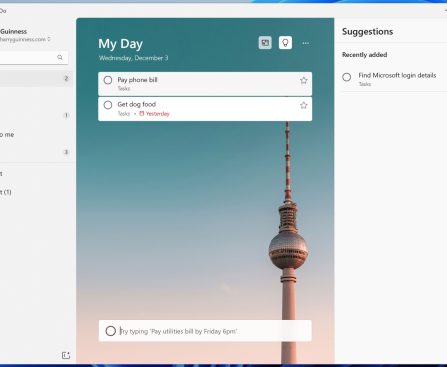Tick the circle beside Find Microsoft login details
Screen dimensions: 447x367
point(347,77)
